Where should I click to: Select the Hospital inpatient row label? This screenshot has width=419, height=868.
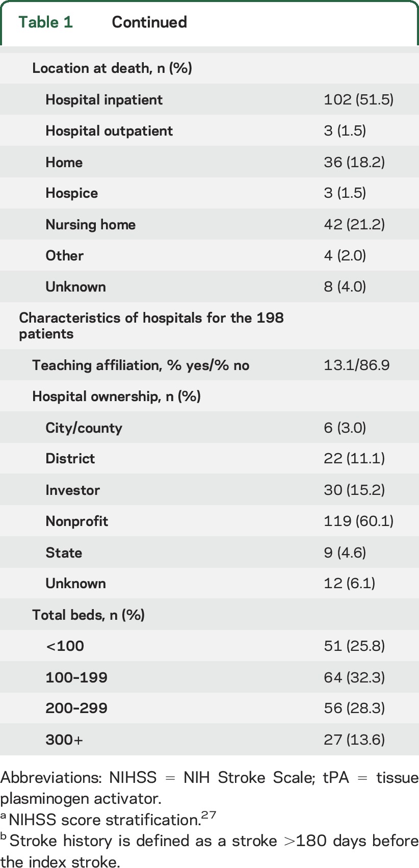[104, 100]
